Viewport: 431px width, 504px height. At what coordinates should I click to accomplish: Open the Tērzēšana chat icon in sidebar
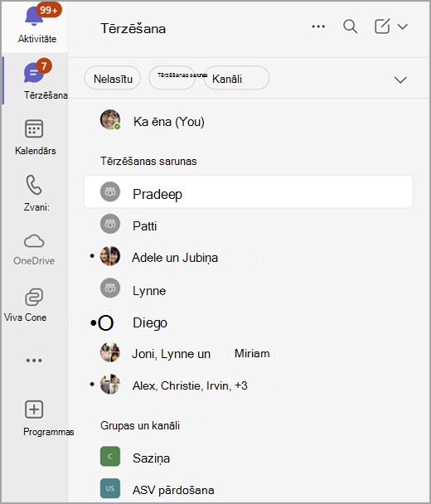pyautogui.click(x=33, y=72)
